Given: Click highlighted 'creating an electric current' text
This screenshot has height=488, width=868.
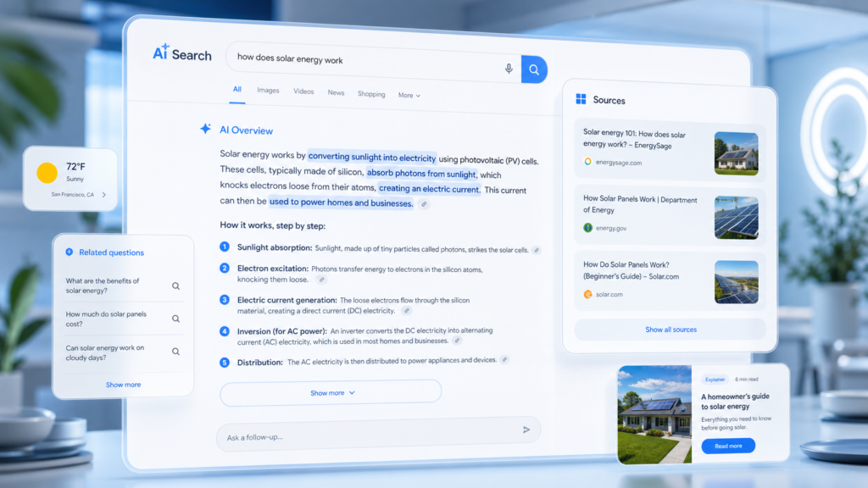Looking at the screenshot, I should pyautogui.click(x=429, y=189).
